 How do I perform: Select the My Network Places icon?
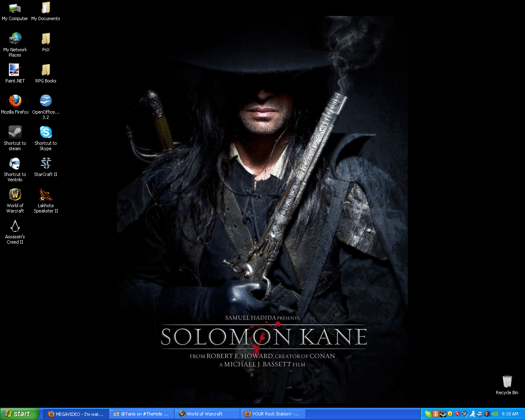tap(15, 45)
